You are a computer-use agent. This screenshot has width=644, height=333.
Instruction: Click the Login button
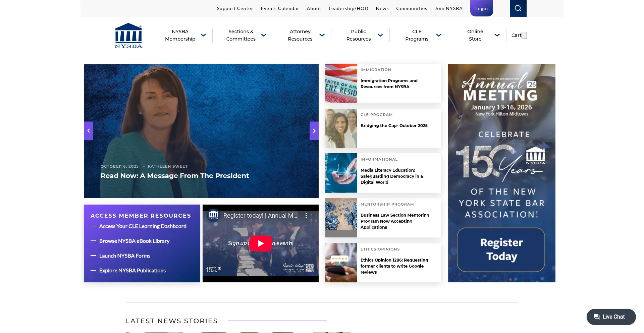(x=481, y=8)
